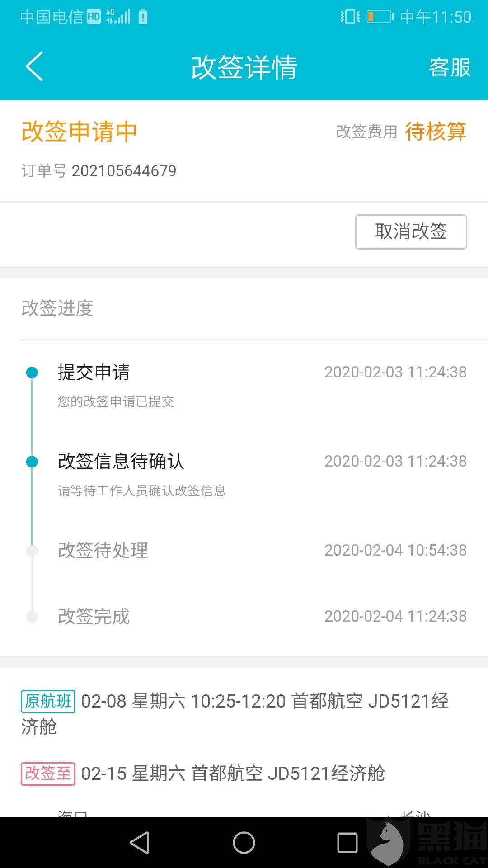488x868 pixels.
Task: Open 客服 customer service
Action: pos(449,67)
